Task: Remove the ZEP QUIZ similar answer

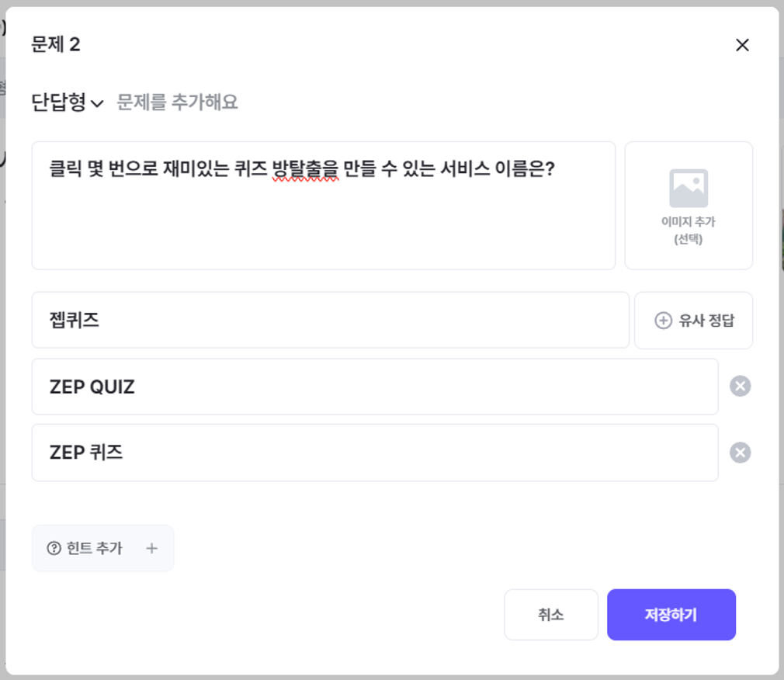Action: coord(740,387)
